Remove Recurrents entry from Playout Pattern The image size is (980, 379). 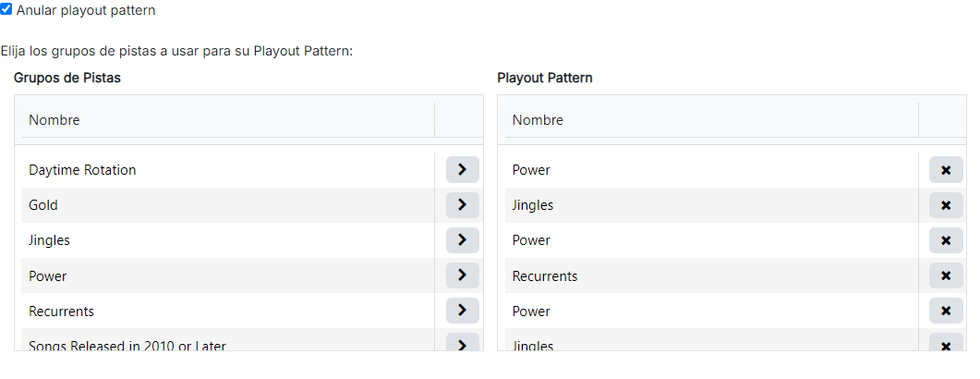click(x=946, y=275)
